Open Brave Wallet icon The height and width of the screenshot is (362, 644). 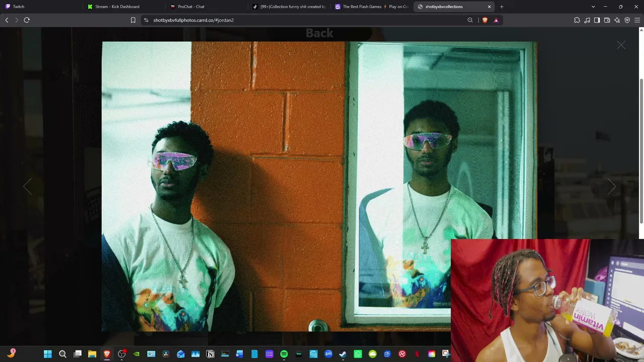pos(607,20)
